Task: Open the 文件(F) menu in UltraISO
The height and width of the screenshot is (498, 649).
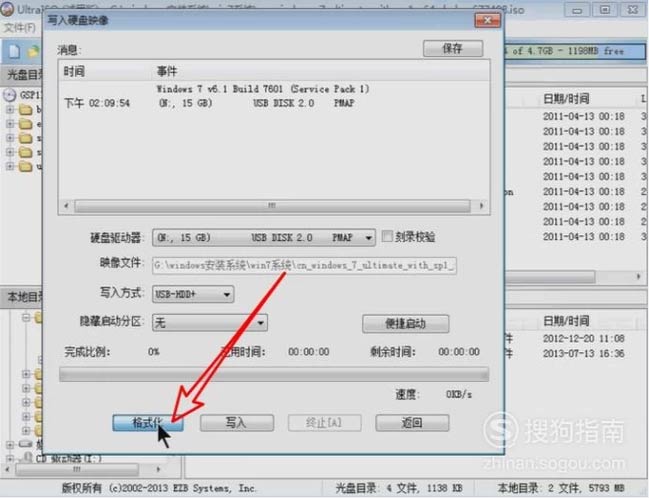Action: pos(19,28)
